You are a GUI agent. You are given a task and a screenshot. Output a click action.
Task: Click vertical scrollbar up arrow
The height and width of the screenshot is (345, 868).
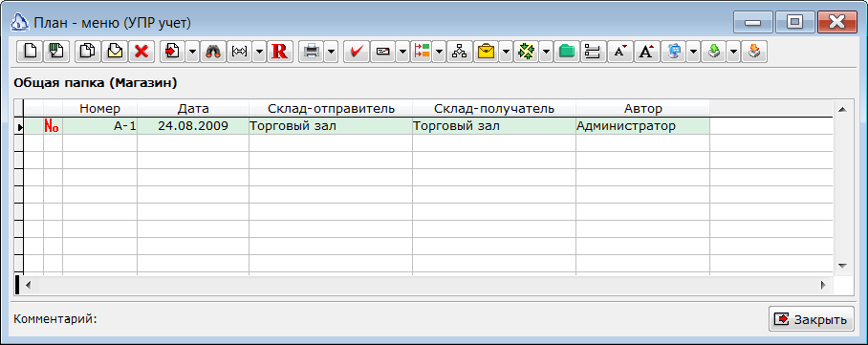pos(842,110)
